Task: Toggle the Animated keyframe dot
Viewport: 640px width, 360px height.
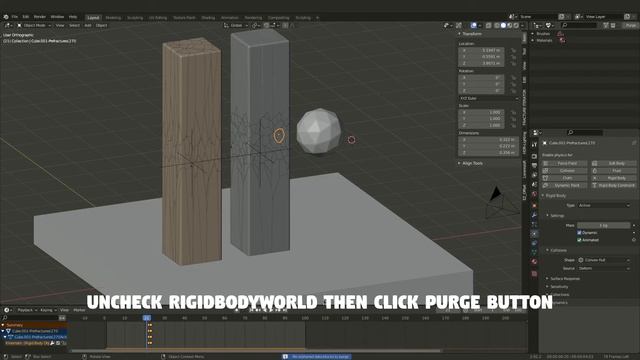Action: 634,240
